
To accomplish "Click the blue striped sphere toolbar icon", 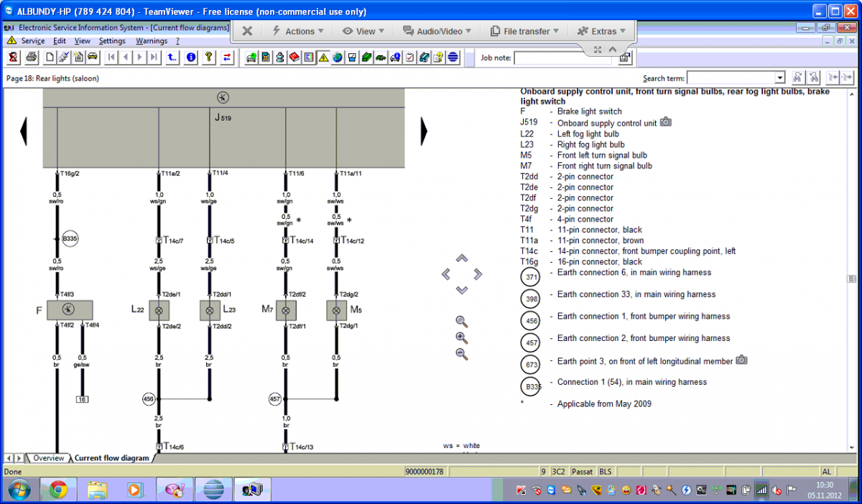I will click(453, 57).
